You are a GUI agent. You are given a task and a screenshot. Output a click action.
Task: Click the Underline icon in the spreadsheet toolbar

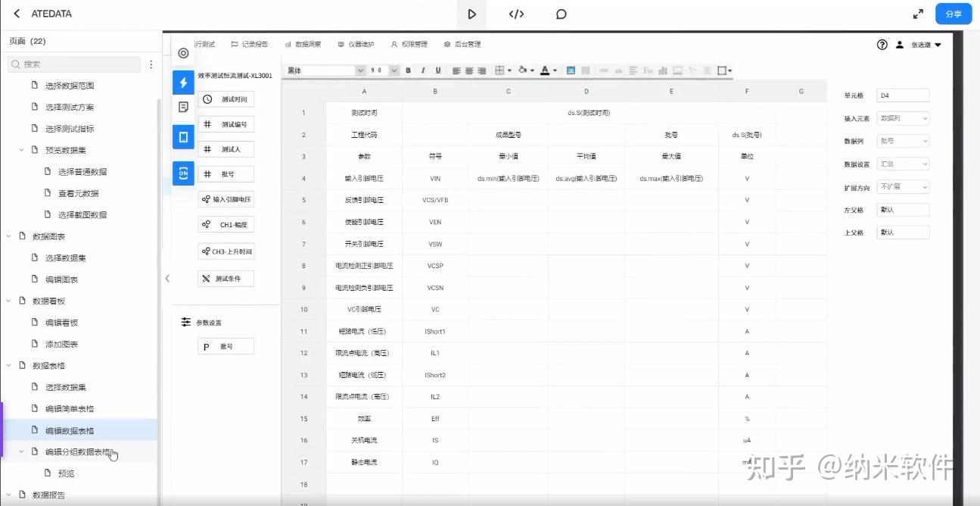pos(437,70)
